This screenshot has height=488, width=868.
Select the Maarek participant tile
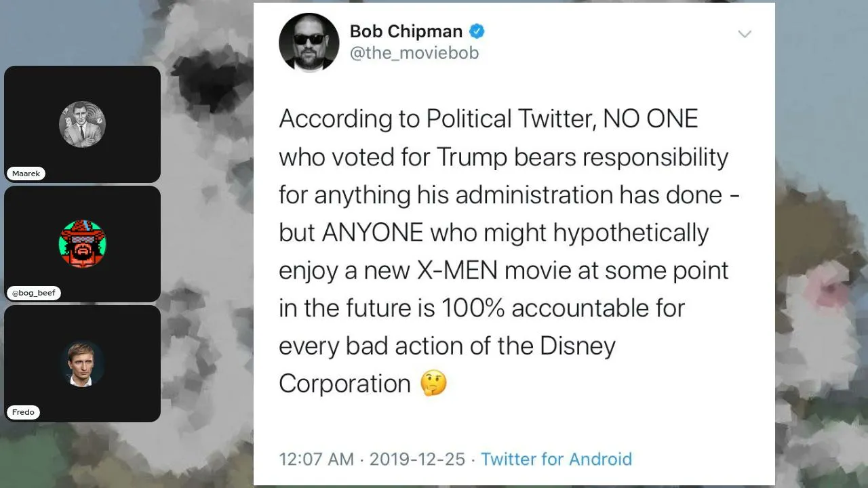[82, 124]
